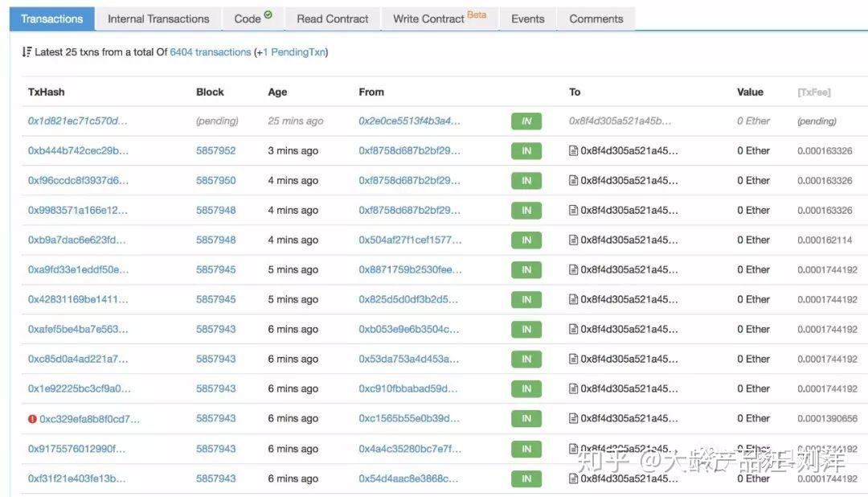The height and width of the screenshot is (497, 868).
Task: Open the 6404 transactions link
Action: coord(211,52)
